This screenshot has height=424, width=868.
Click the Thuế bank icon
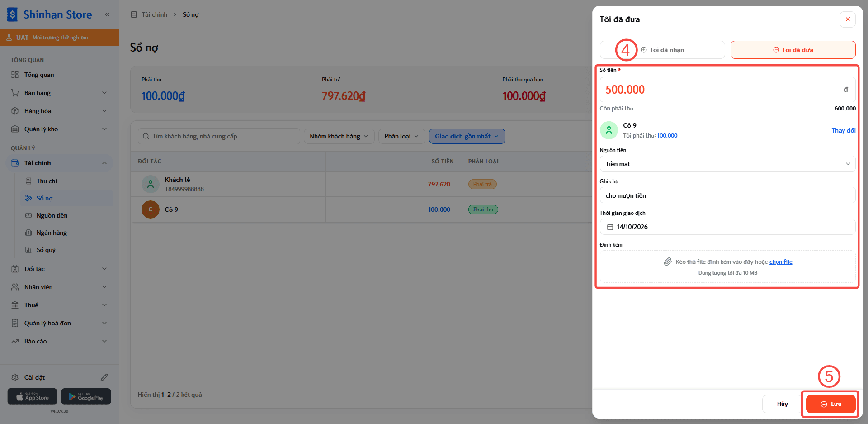tap(15, 305)
